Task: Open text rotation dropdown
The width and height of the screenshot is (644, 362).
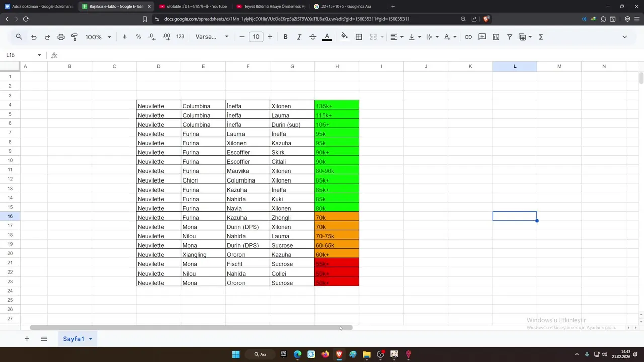Action: coord(450,37)
